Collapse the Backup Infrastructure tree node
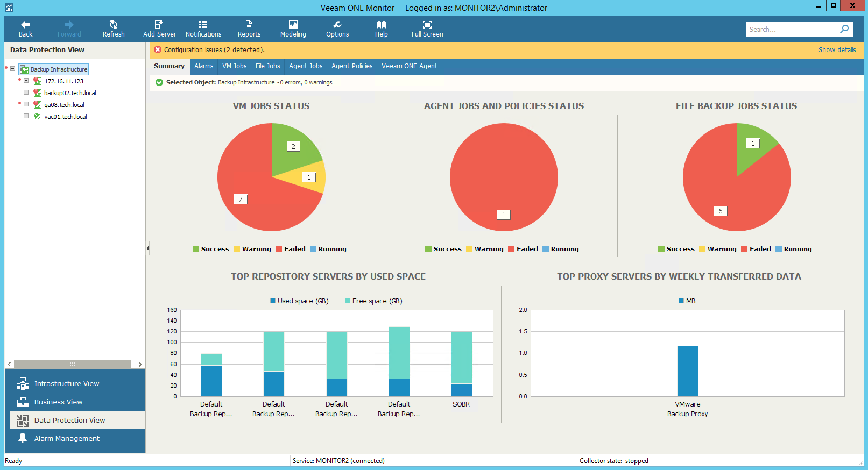This screenshot has height=470, width=868. click(12, 69)
